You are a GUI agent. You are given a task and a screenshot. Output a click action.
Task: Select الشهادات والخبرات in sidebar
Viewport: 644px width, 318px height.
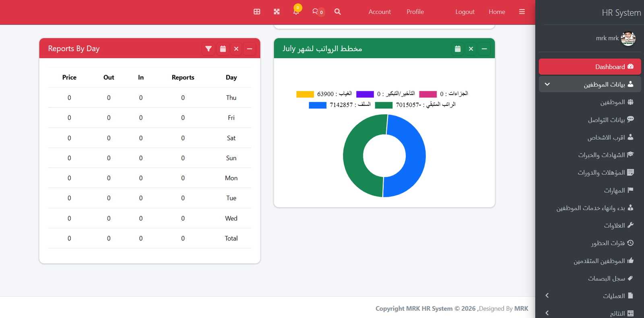tap(602, 155)
